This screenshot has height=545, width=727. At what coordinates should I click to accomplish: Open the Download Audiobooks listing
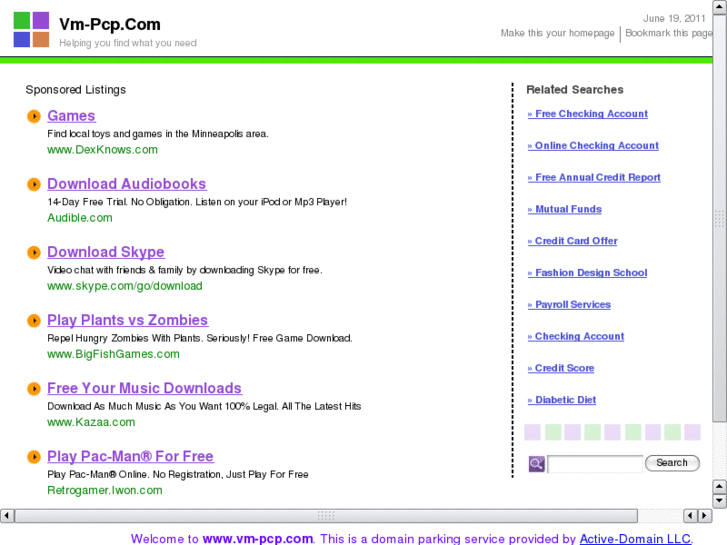(x=127, y=184)
